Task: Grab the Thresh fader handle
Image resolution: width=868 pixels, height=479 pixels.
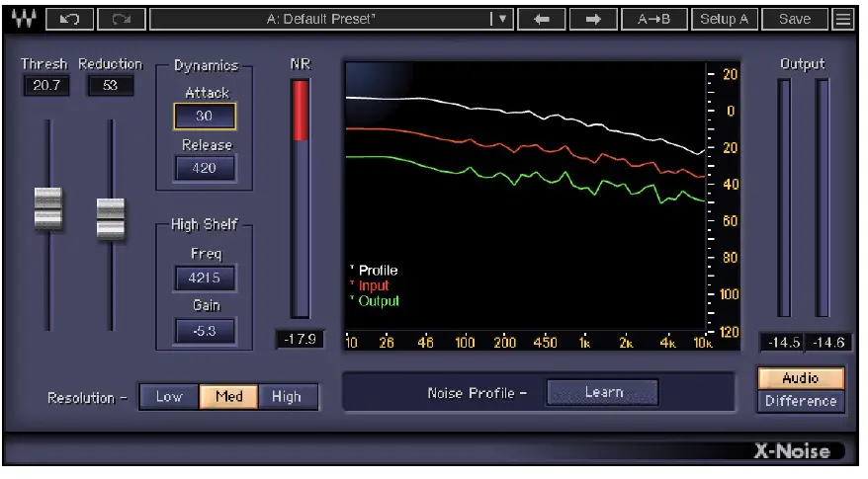Action: click(48, 208)
